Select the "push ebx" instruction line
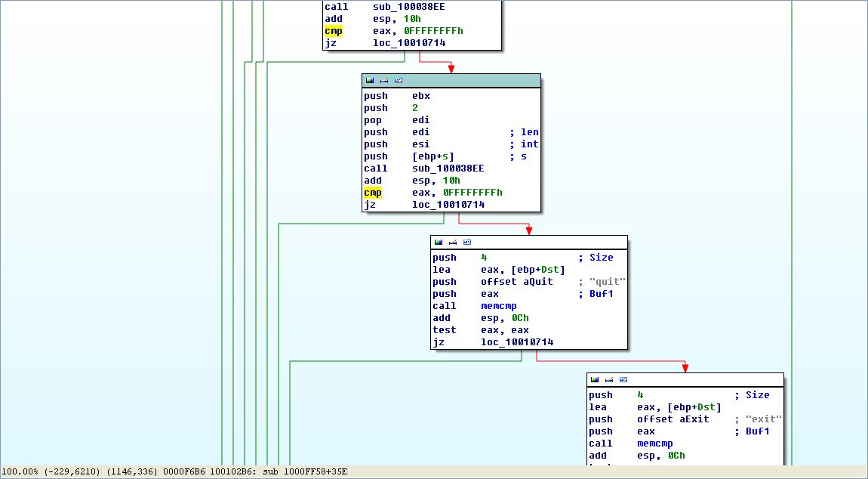 point(397,96)
